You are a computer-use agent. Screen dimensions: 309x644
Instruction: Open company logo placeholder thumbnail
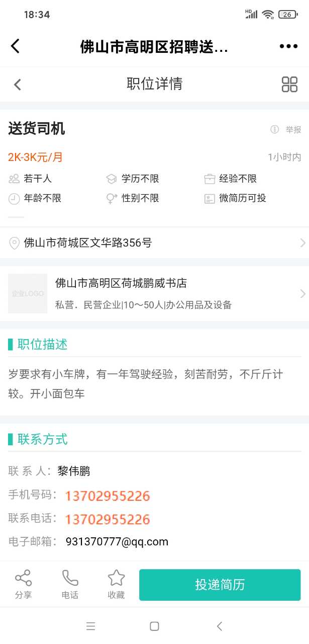(28, 293)
